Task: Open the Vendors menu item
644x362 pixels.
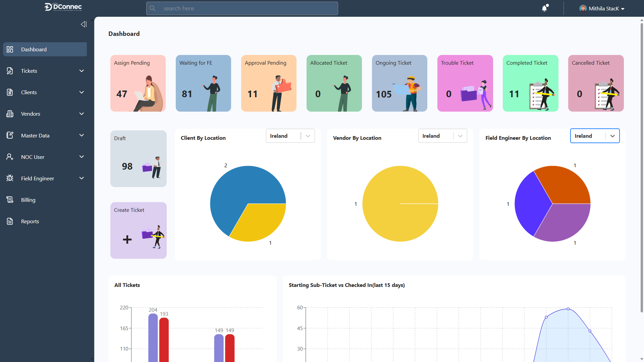Action: click(x=31, y=114)
